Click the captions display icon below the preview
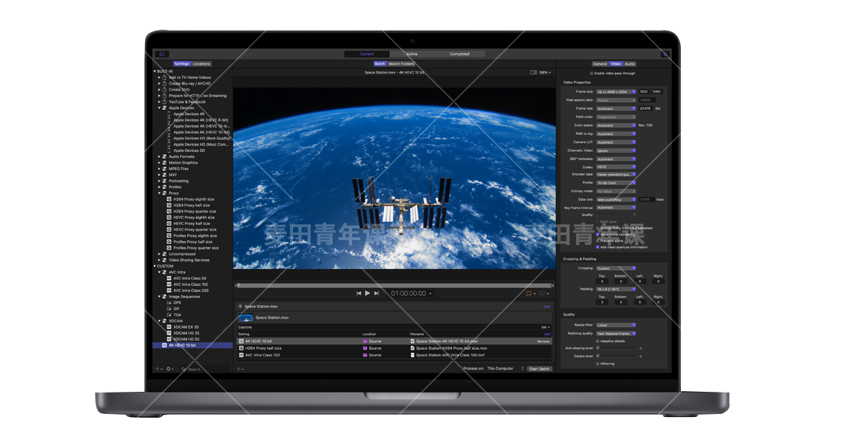The image size is (868, 430). (542, 294)
